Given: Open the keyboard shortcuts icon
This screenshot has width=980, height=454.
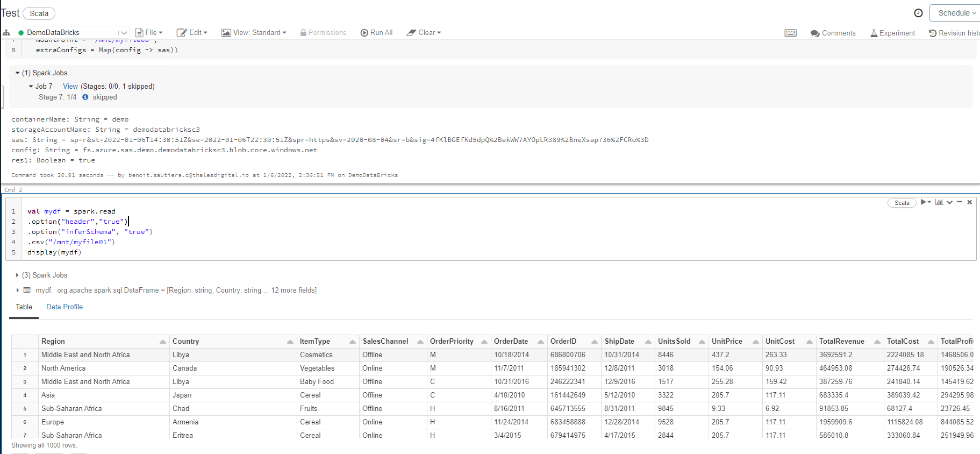Looking at the screenshot, I should pyautogui.click(x=790, y=33).
